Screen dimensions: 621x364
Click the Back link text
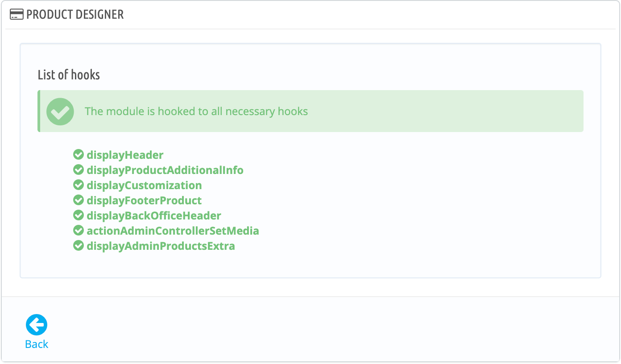point(37,344)
